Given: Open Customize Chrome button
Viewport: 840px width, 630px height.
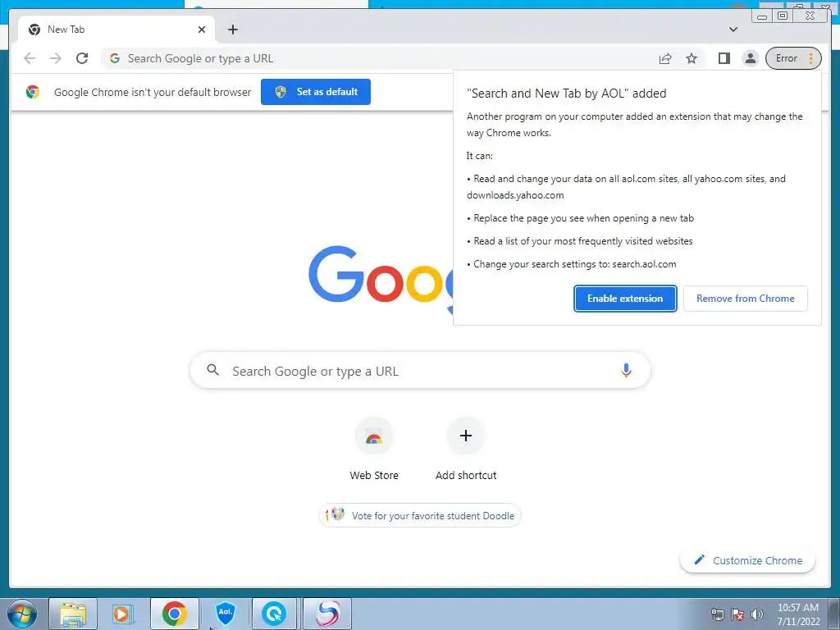Looking at the screenshot, I should (748, 560).
